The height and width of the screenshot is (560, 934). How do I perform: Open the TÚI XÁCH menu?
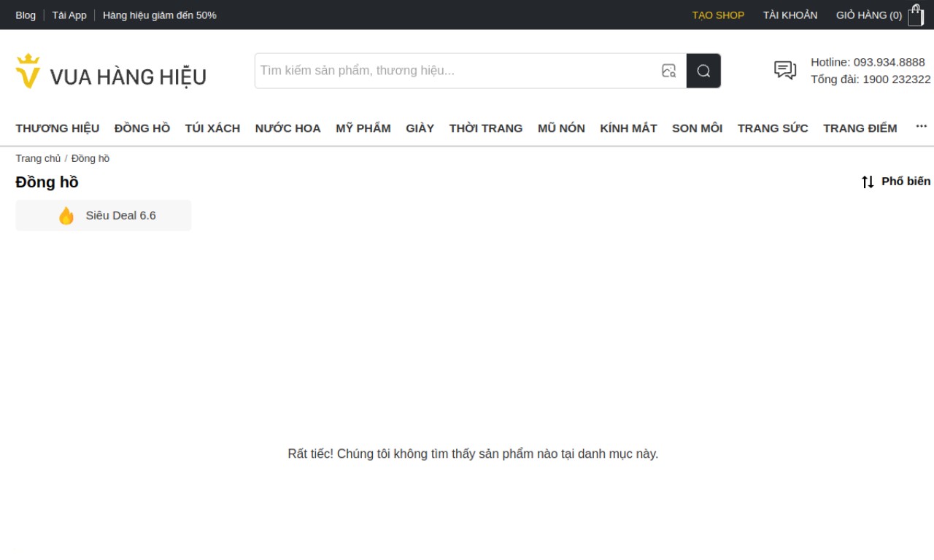(x=212, y=128)
